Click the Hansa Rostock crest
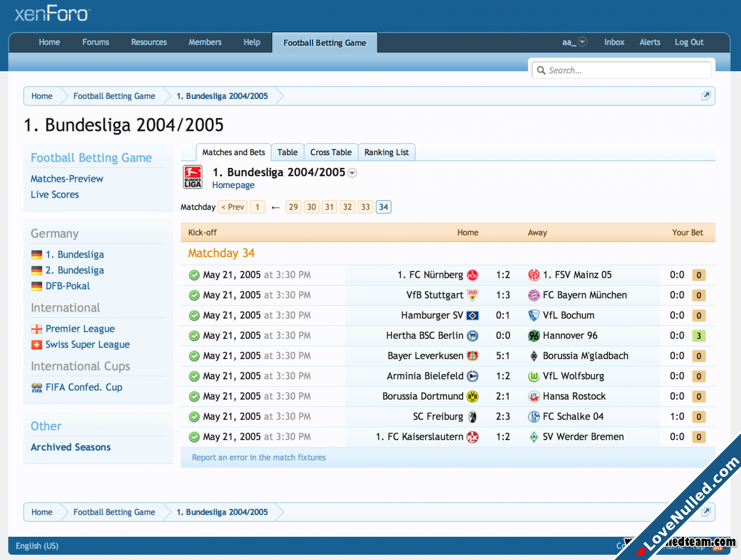The image size is (741, 560). coord(534,397)
